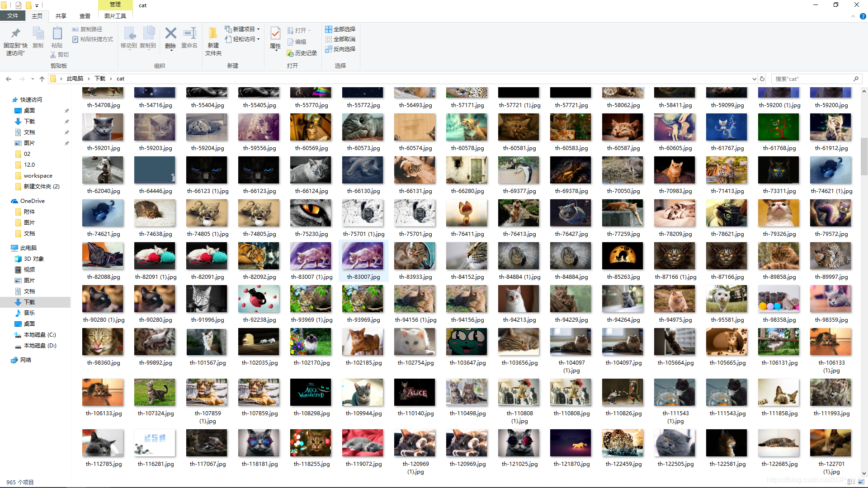
Task: Open the quick access toolbar customize dropdown
Action: [x=37, y=5]
